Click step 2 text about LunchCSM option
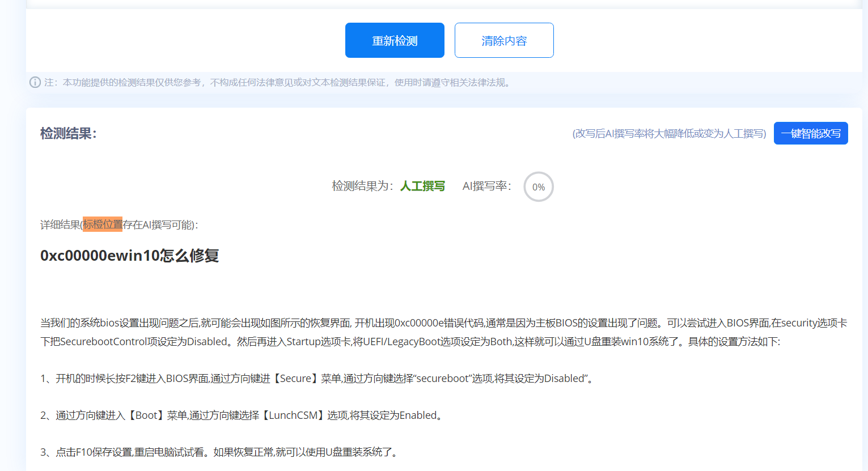The height and width of the screenshot is (471, 868). [x=241, y=415]
